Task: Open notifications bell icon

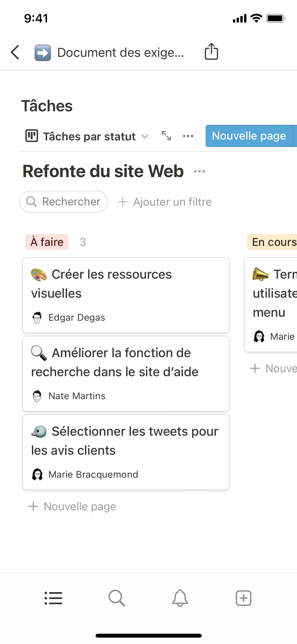Action: pyautogui.click(x=180, y=598)
